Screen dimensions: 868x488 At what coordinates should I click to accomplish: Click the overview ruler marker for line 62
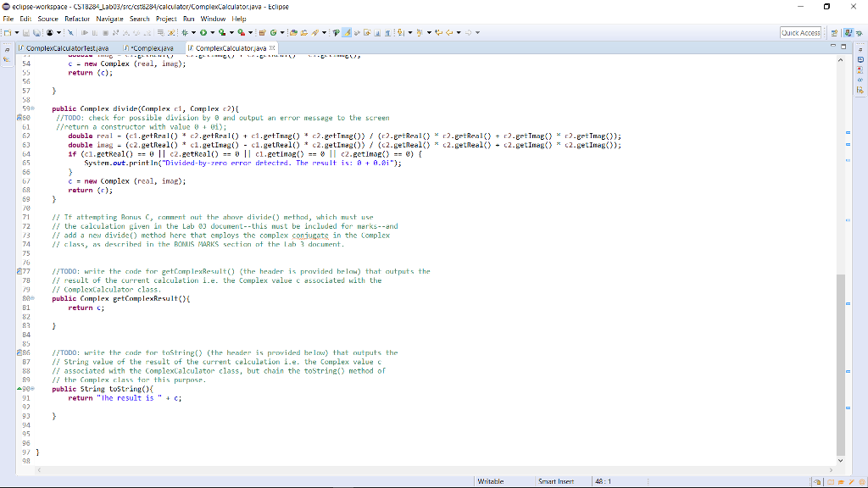[x=848, y=133]
